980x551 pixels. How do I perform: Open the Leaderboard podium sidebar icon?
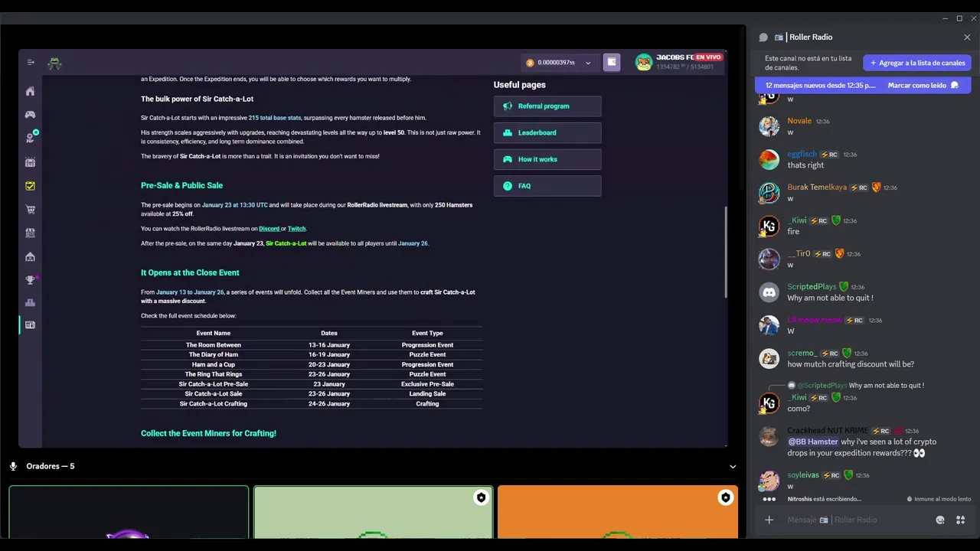pos(30,303)
